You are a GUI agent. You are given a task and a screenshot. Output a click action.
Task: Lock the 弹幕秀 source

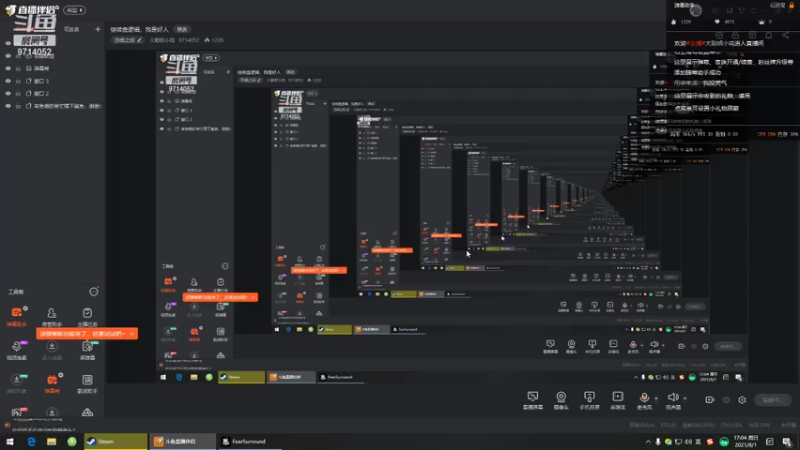pyautogui.click(x=18, y=68)
